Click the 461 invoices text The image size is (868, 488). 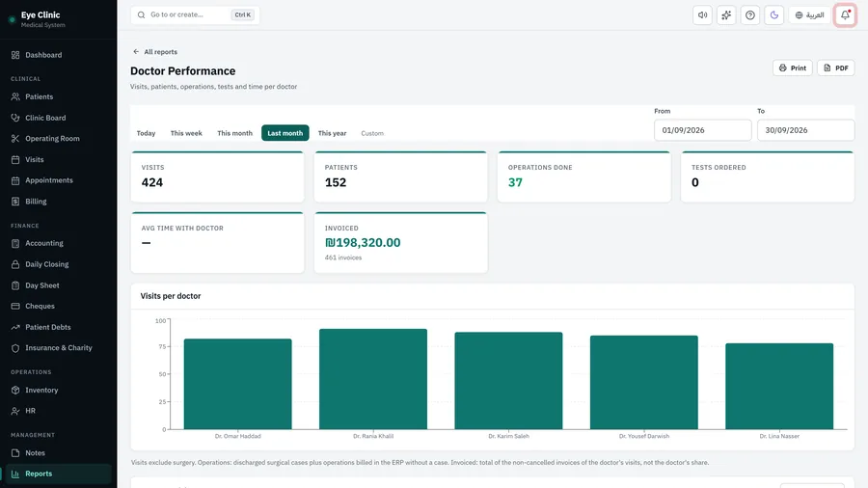click(343, 258)
